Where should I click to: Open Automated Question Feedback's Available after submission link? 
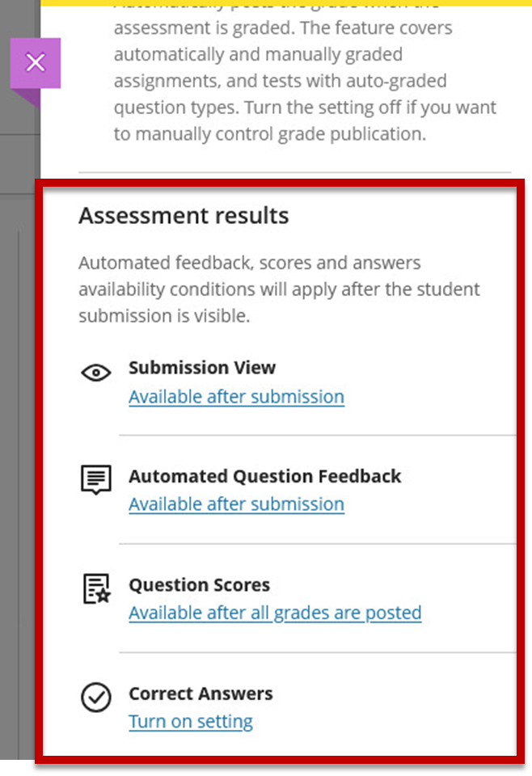237,504
